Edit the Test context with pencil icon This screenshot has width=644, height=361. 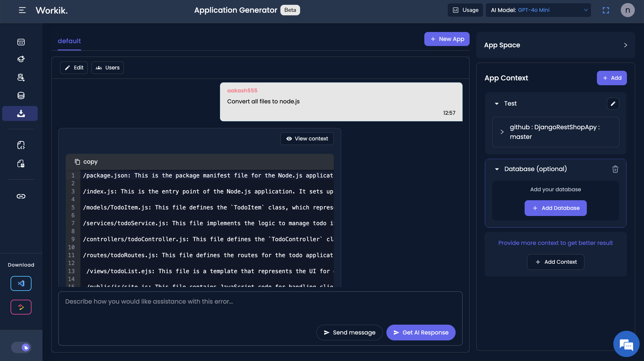pyautogui.click(x=613, y=103)
